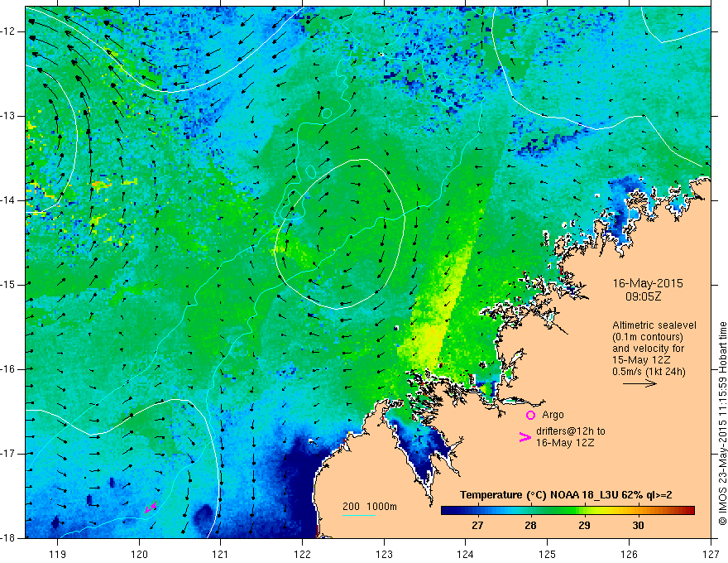Click latitude axis label -13

pos(9,116)
